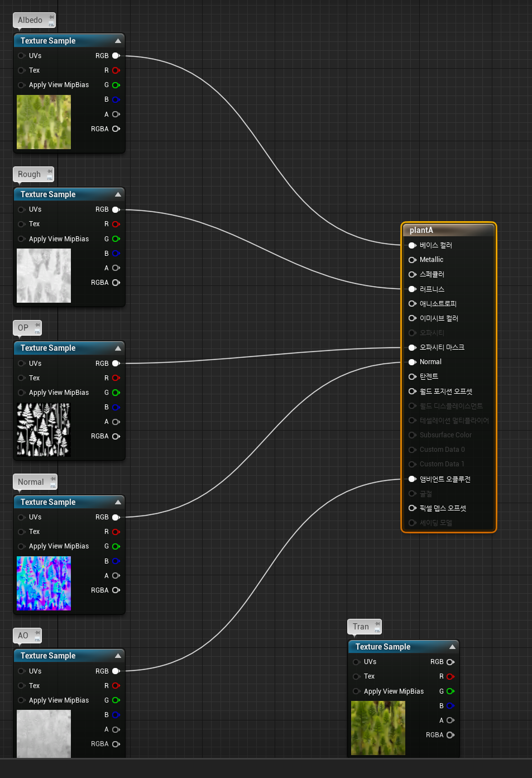Click plantA 러프니스 input pin
The image size is (532, 778).
click(x=413, y=289)
